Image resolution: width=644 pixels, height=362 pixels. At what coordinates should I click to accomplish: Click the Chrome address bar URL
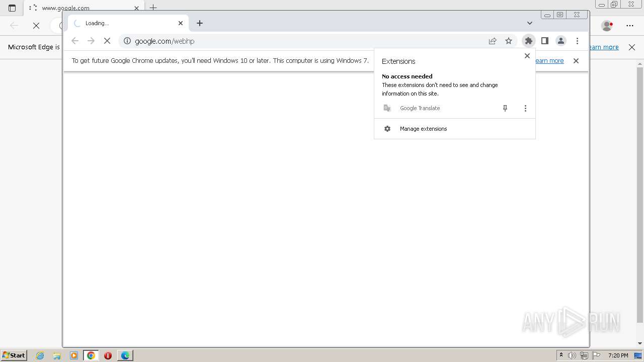[x=165, y=41]
